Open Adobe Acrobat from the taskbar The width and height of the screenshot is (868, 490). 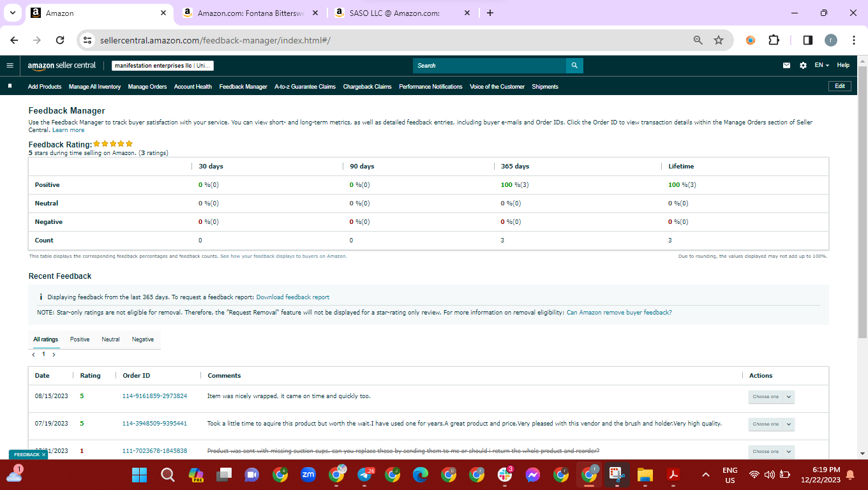[673, 475]
